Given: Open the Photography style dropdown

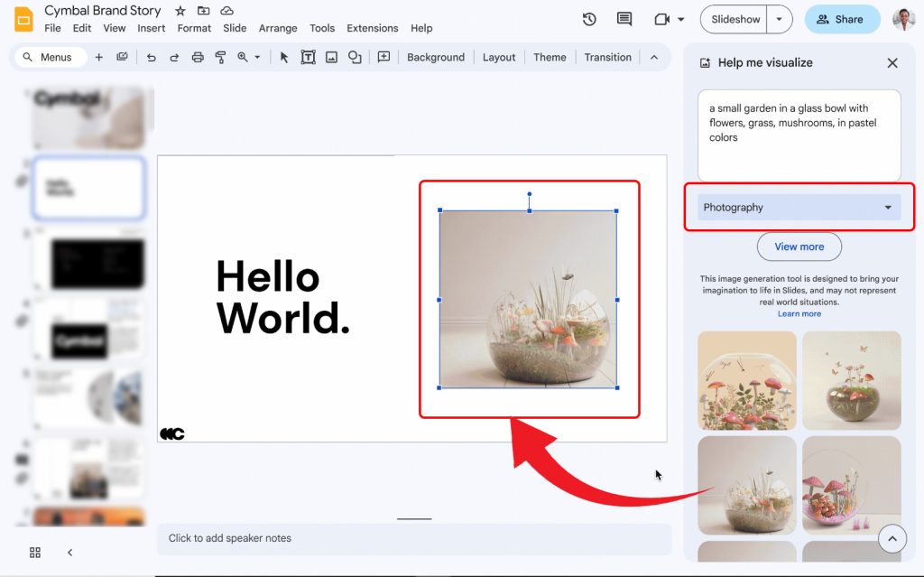Looking at the screenshot, I should click(799, 208).
